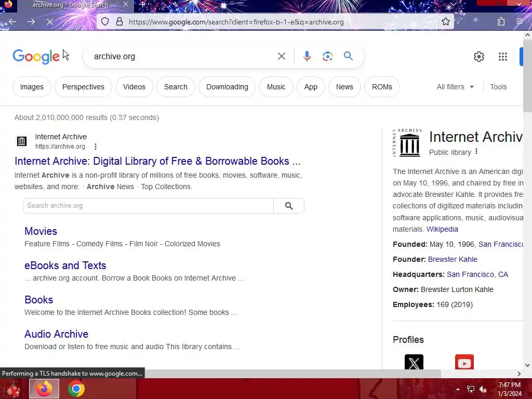Screen dimensions: 532x399
Task: Bookmark this page with the star icon
Action: click(445, 22)
